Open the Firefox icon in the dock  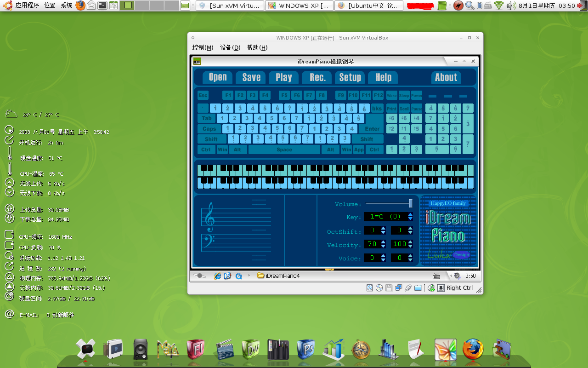pos(473,350)
